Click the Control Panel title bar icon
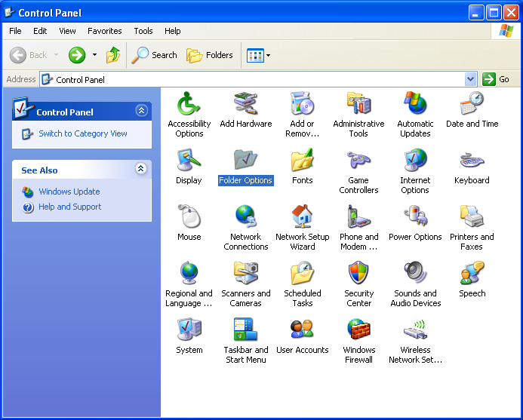 tap(9, 12)
